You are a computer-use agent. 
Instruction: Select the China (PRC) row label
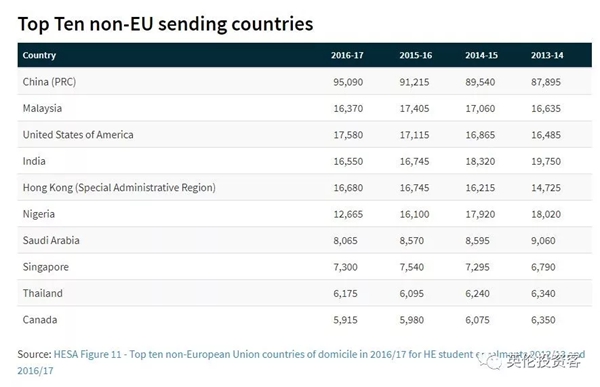pos(49,82)
